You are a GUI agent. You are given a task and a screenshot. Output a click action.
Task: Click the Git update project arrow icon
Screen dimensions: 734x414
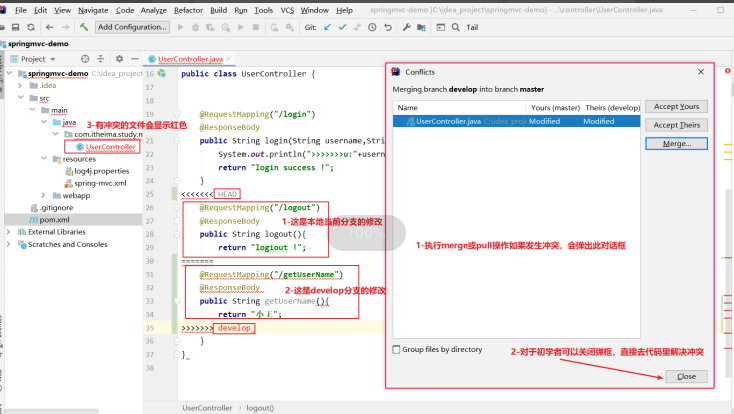pyautogui.click(x=326, y=27)
